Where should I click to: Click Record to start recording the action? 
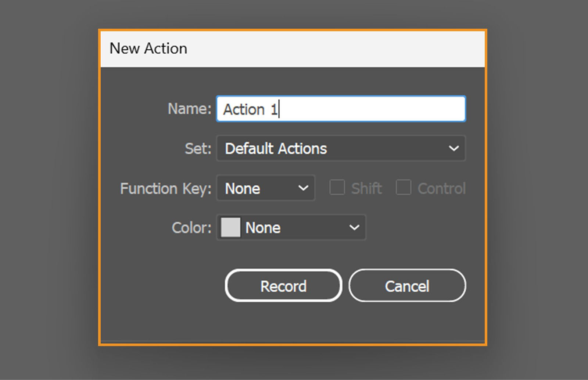(283, 286)
